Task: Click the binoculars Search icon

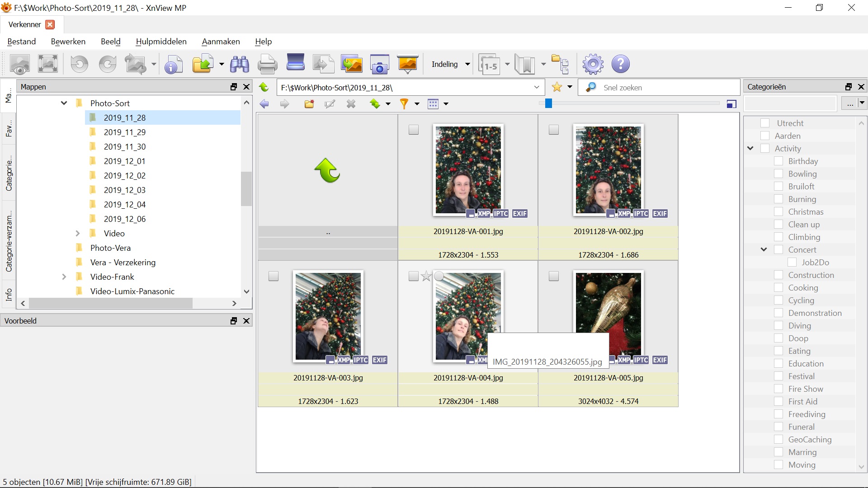Action: coord(239,64)
